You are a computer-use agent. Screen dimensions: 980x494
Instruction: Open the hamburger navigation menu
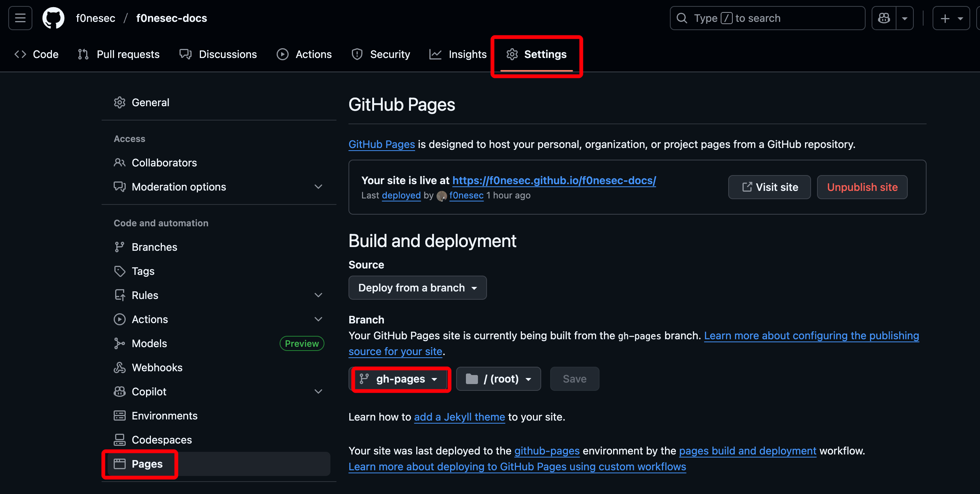click(20, 18)
